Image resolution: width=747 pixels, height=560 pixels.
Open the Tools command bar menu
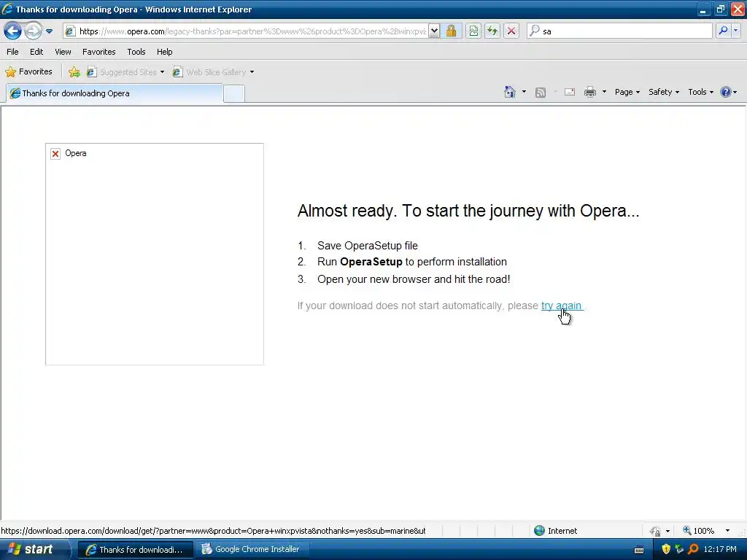(700, 92)
